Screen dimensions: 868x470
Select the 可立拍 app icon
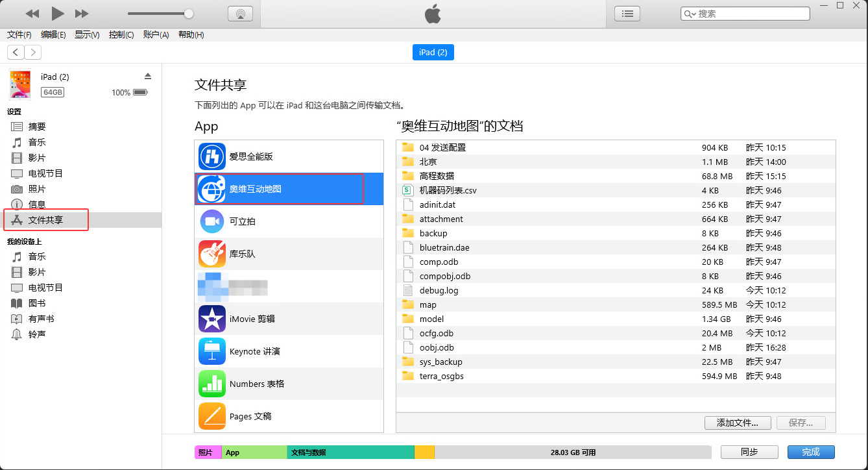click(211, 221)
